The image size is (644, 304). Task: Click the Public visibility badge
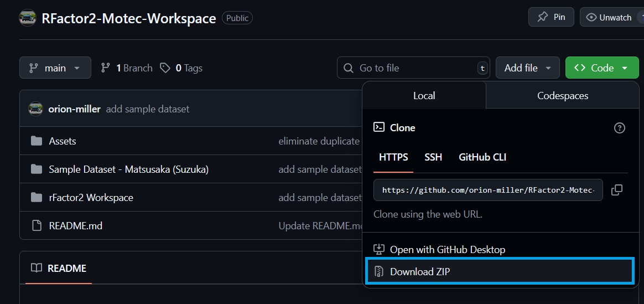(x=237, y=18)
